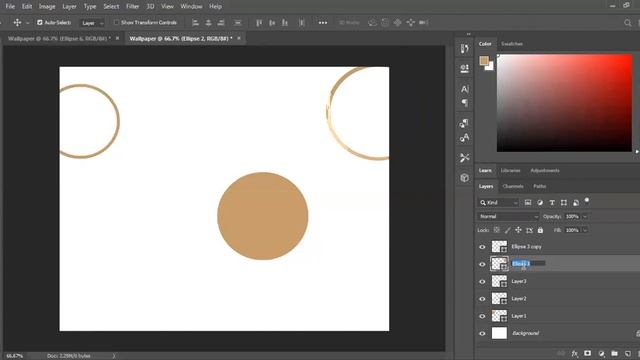The height and width of the screenshot is (360, 640).
Task: Switch to Wallpaper Ellipse 6 document tab
Action: pyautogui.click(x=59, y=38)
